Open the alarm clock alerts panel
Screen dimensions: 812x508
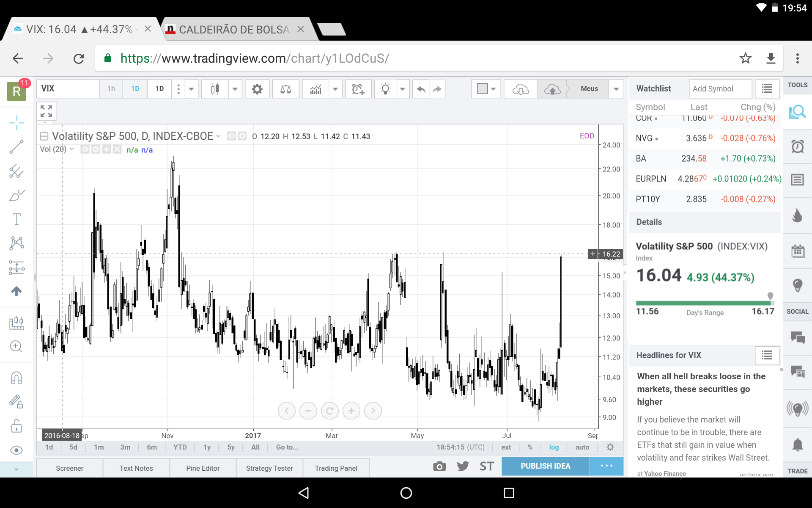point(798,146)
